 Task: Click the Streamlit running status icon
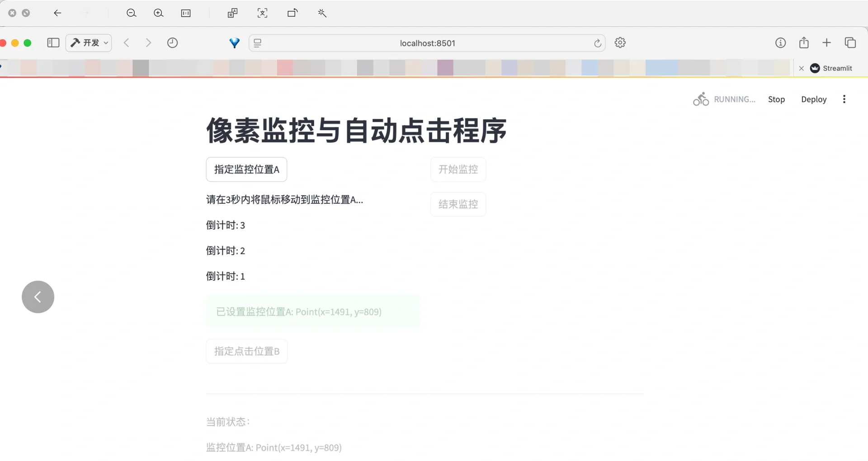tap(701, 99)
